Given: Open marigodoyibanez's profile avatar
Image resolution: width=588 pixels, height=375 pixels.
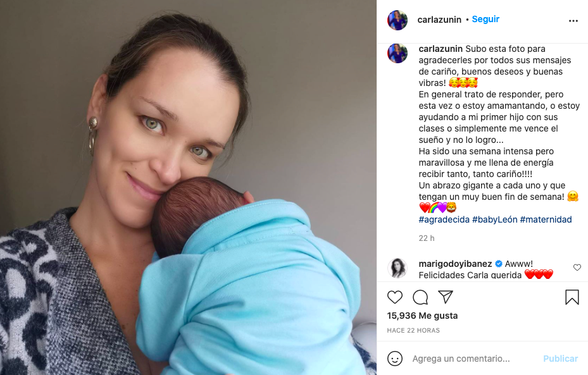Looking at the screenshot, I should (x=397, y=268).
